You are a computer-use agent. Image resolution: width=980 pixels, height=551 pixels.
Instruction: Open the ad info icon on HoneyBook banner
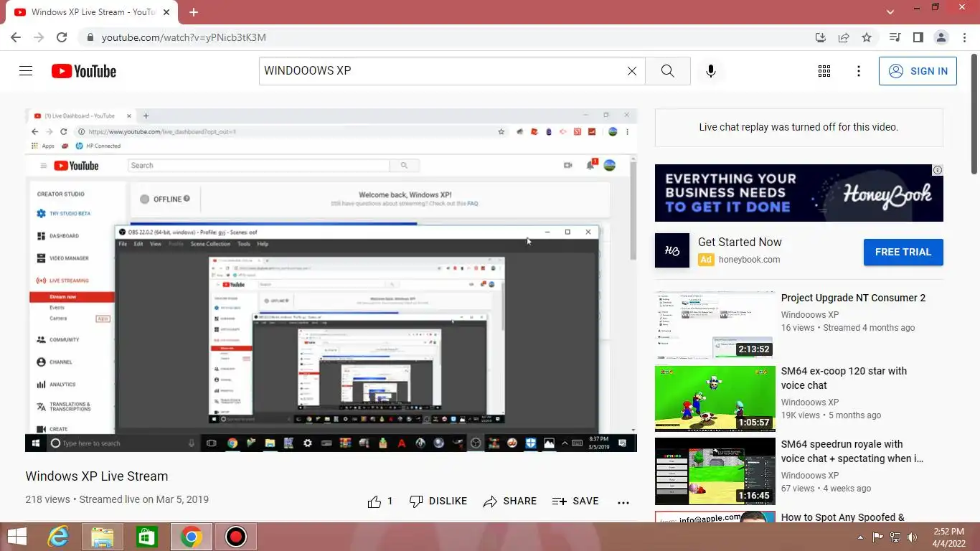938,170
